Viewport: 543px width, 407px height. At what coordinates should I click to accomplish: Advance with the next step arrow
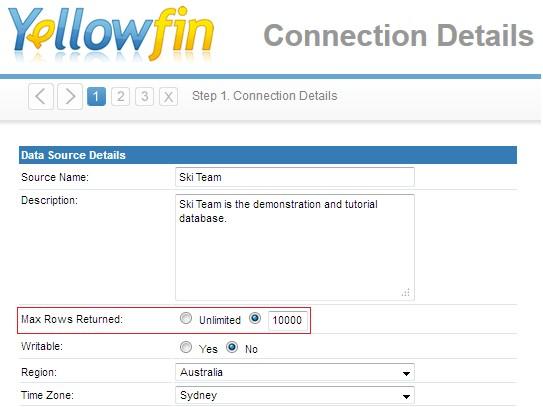pos(70,96)
